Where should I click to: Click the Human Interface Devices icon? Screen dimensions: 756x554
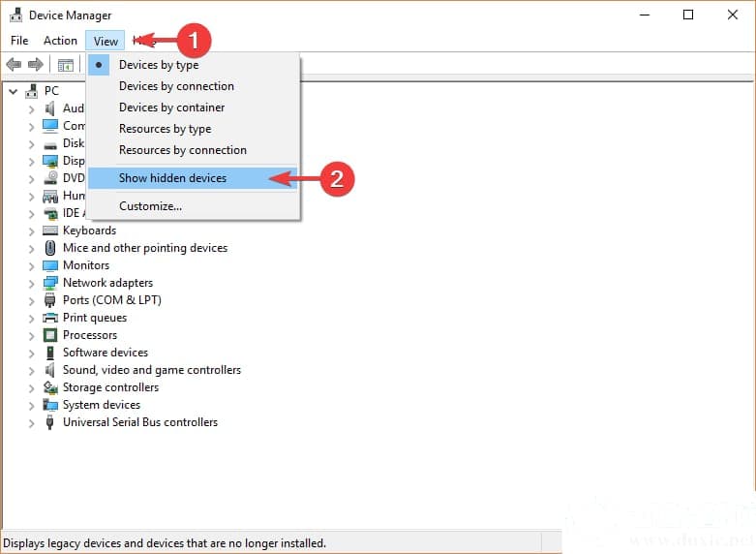[x=50, y=196]
